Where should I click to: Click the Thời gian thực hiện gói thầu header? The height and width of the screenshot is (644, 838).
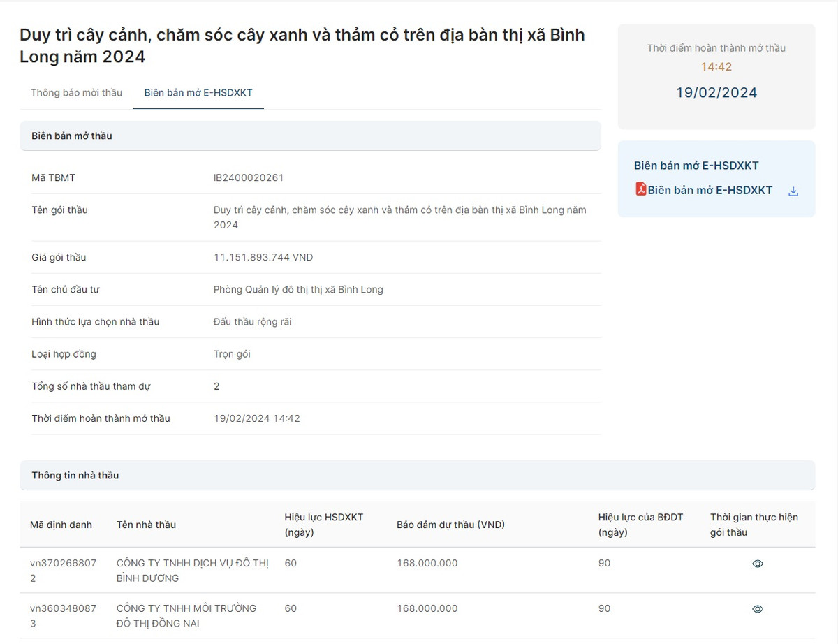754,525
